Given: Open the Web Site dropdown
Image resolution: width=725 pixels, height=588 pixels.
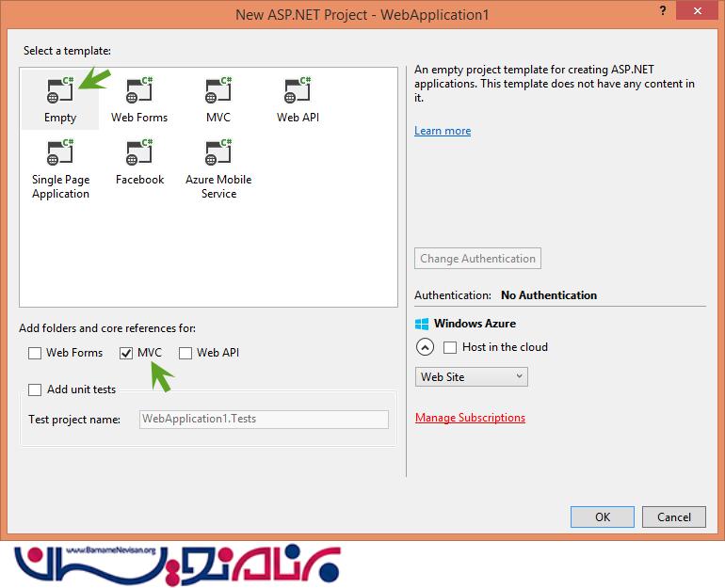Looking at the screenshot, I should click(x=471, y=377).
